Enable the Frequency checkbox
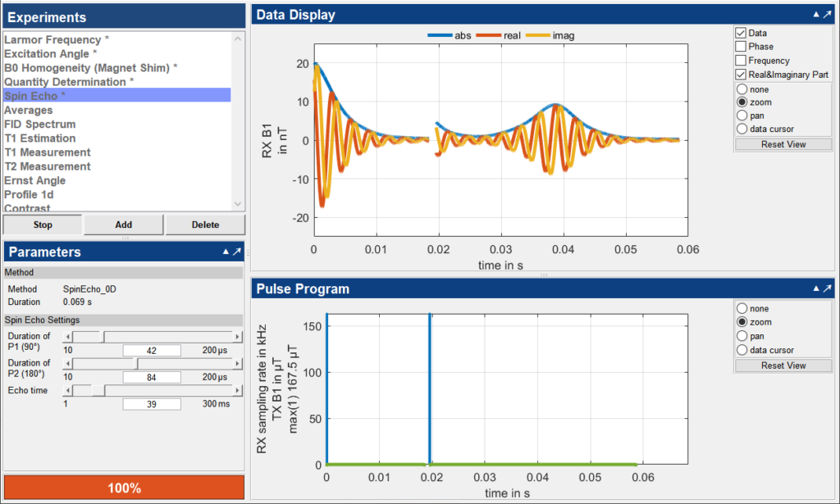This screenshot has height=504, width=840. 741,61
